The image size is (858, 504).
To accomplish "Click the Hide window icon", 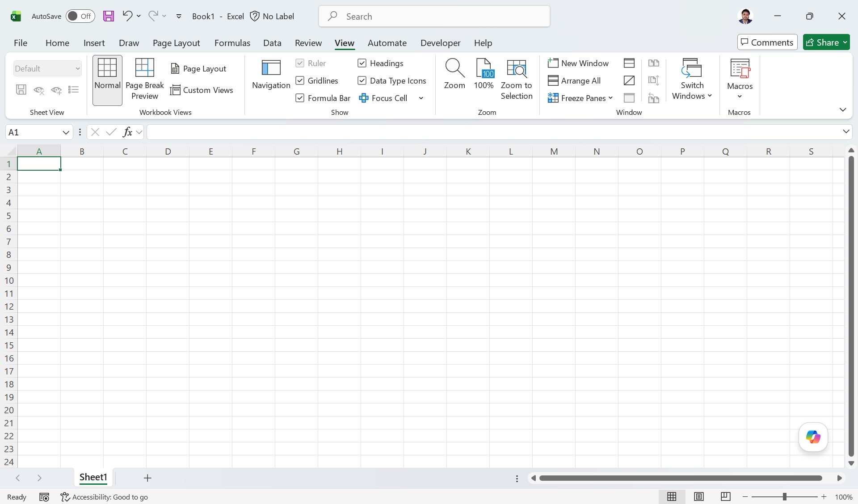I will pyautogui.click(x=629, y=80).
